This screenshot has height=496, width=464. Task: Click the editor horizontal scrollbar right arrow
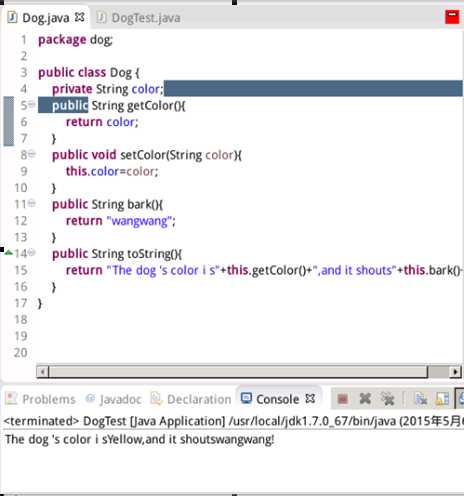pos(455,371)
